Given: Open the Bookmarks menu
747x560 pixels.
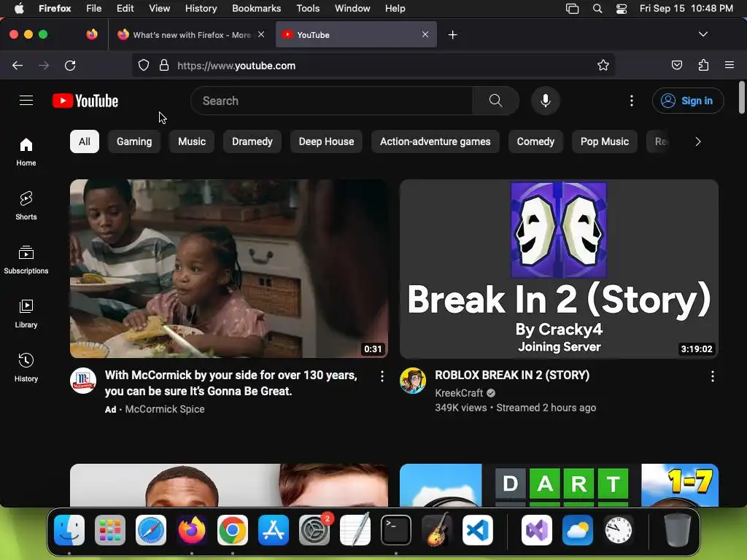Looking at the screenshot, I should pyautogui.click(x=256, y=9).
